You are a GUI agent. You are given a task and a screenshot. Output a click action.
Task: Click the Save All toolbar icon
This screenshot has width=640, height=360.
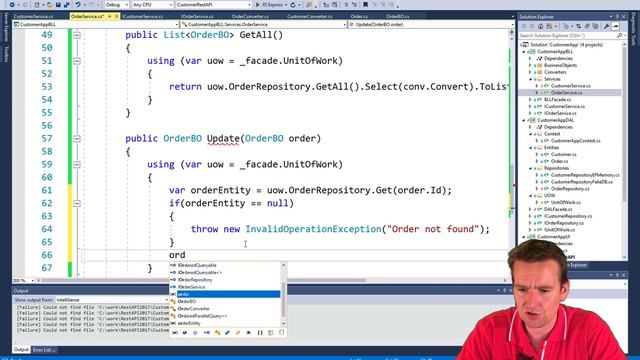[x=67, y=5]
